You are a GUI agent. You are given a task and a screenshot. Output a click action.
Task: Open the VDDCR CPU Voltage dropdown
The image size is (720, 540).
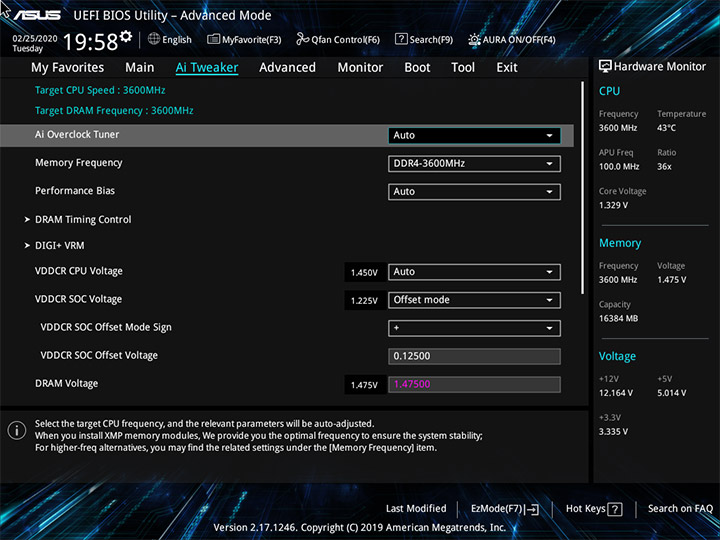pos(474,272)
